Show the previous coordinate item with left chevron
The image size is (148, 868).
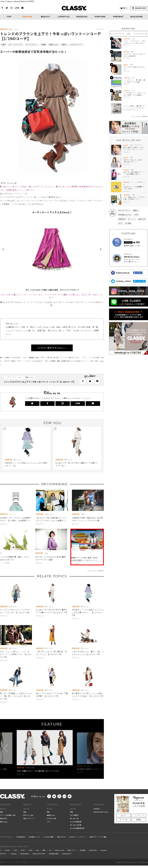click(3, 249)
